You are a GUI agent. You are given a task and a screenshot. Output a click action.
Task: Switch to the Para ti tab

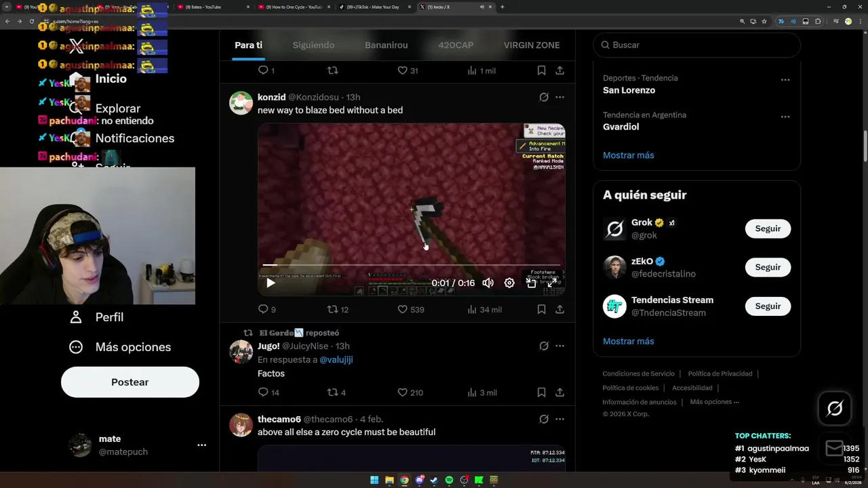[x=248, y=45]
